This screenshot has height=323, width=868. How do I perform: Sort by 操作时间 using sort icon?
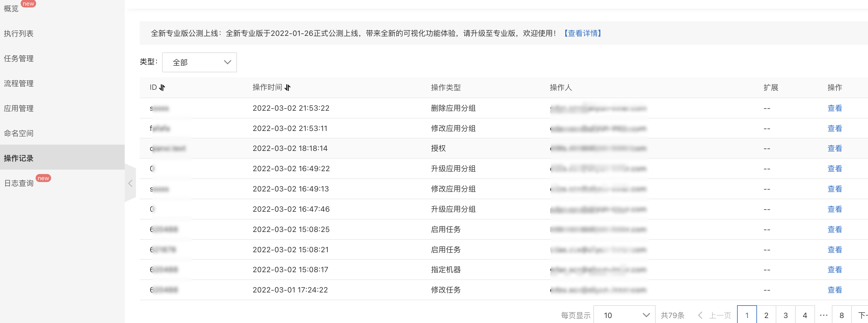[x=287, y=88]
